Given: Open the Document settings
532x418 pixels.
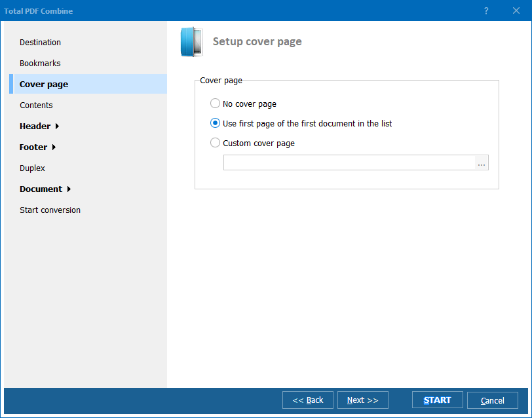Looking at the screenshot, I should [x=41, y=189].
